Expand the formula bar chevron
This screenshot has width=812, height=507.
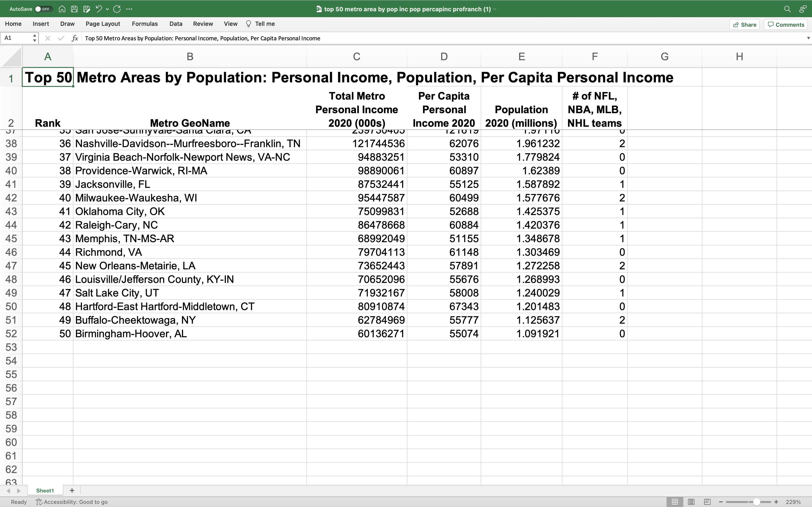(x=808, y=38)
